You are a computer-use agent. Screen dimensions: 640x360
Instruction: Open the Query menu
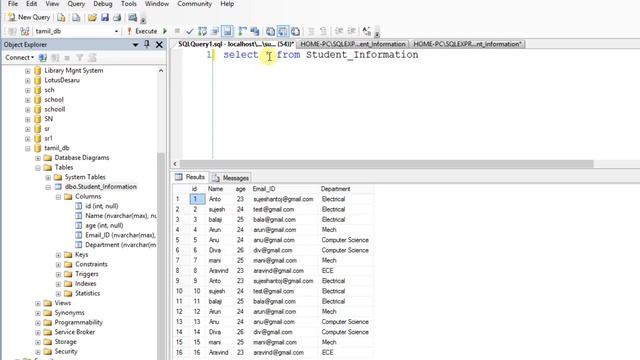76,4
